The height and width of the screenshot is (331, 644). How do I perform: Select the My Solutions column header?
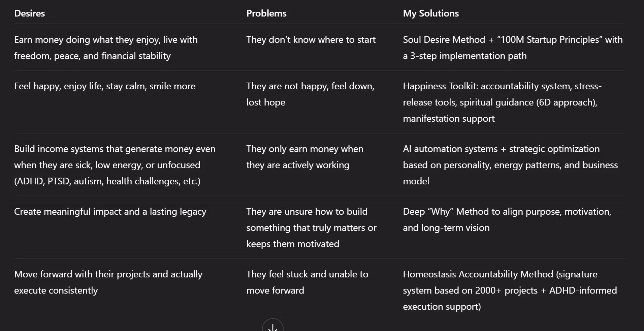click(431, 13)
